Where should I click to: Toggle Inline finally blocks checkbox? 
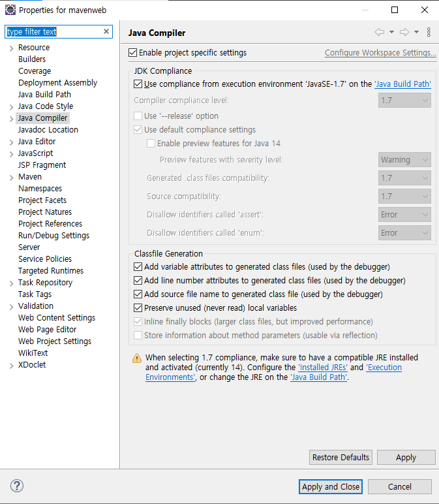tap(138, 321)
